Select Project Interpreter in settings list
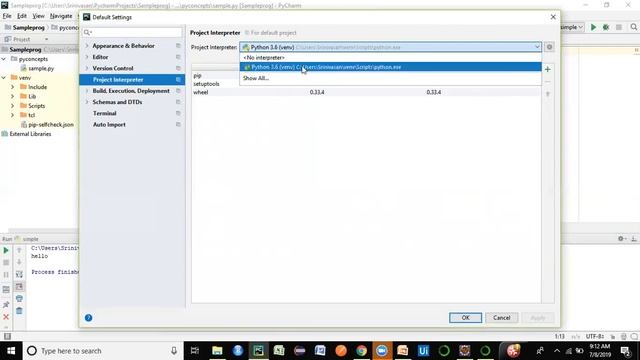 click(132, 80)
